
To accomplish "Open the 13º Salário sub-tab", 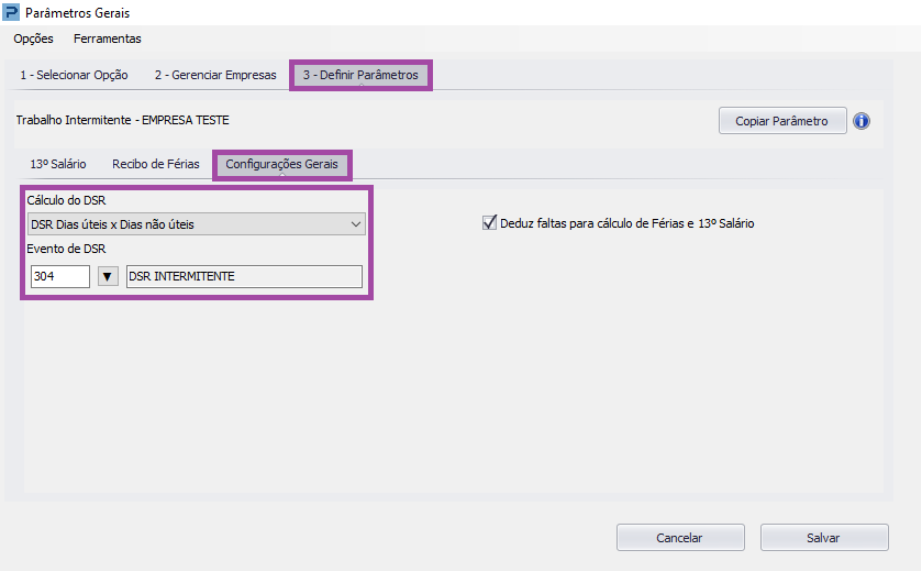I will [58, 164].
